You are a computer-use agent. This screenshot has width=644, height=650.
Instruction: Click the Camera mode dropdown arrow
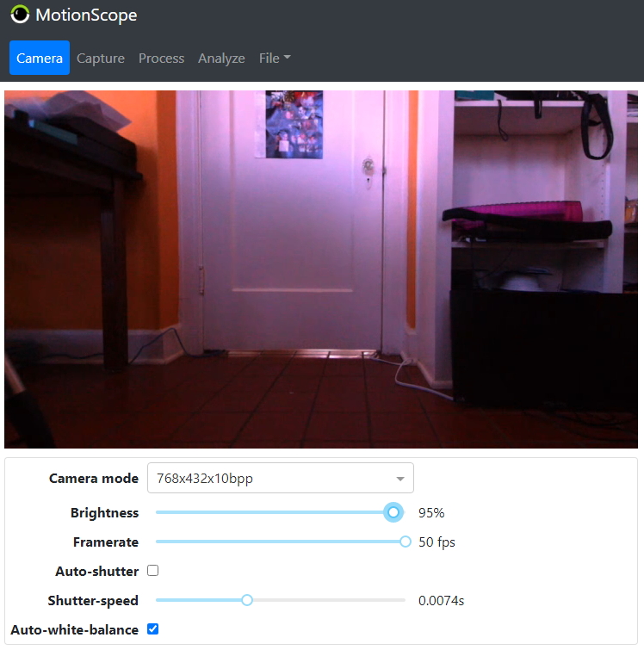[x=400, y=479]
